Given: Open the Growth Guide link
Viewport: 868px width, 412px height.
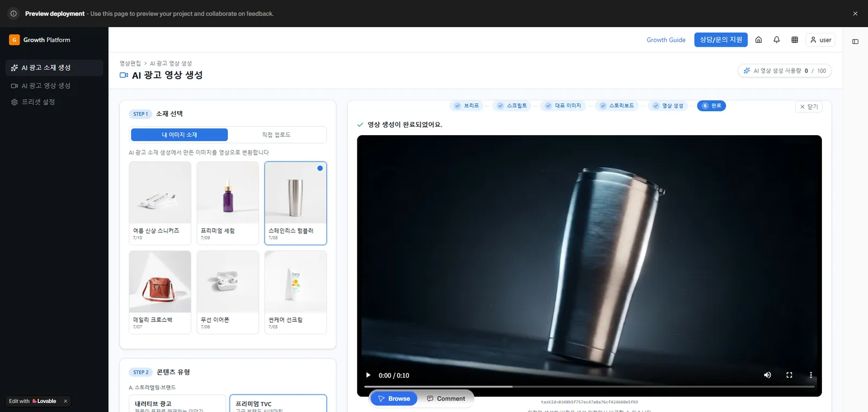Looking at the screenshot, I should [x=666, y=40].
